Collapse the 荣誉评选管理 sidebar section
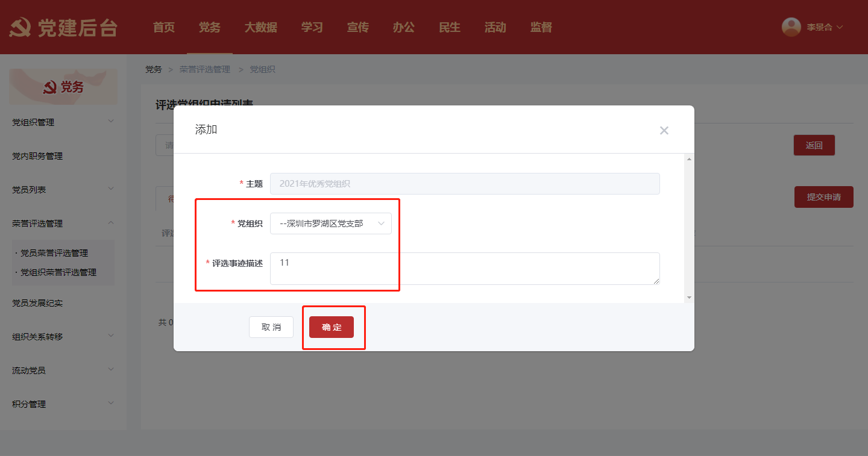868x456 pixels. (x=63, y=223)
